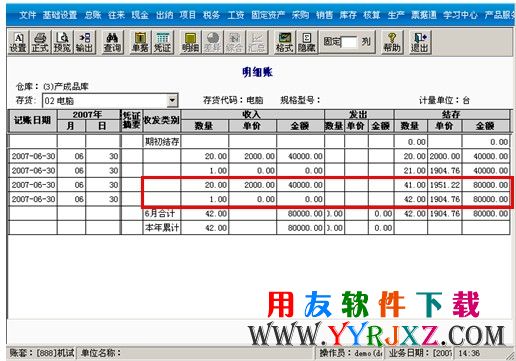Viewport: 516px width, 361px height.
Task: Click the 凭证 voucher toolbar icon
Action: click(x=162, y=42)
